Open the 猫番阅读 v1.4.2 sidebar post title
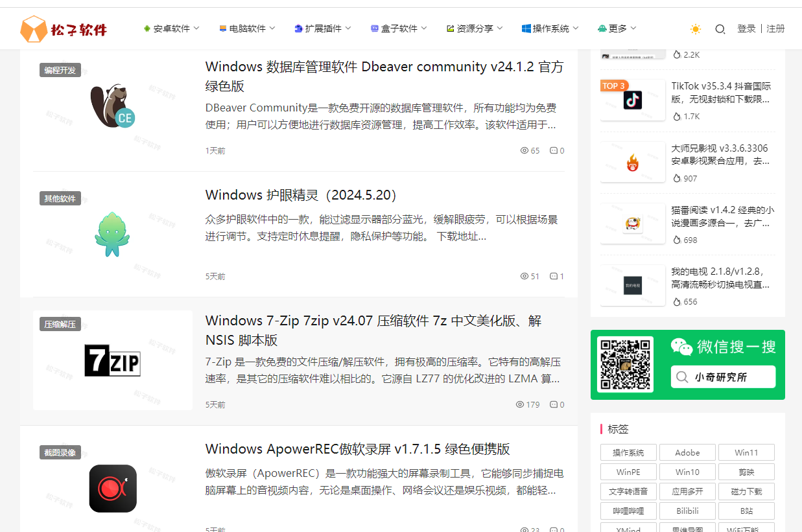The height and width of the screenshot is (532, 802). (x=723, y=216)
